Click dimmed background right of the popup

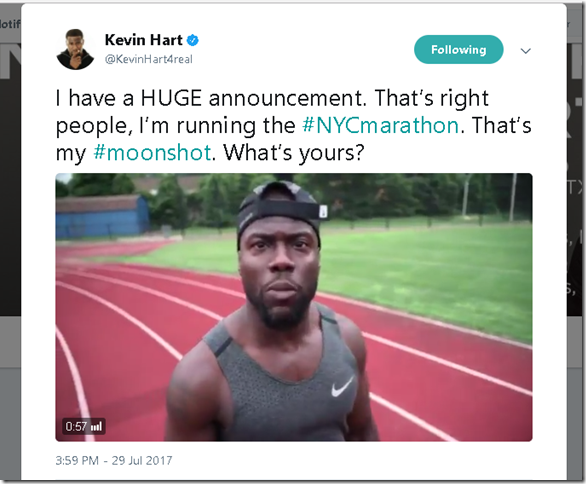coord(576,187)
